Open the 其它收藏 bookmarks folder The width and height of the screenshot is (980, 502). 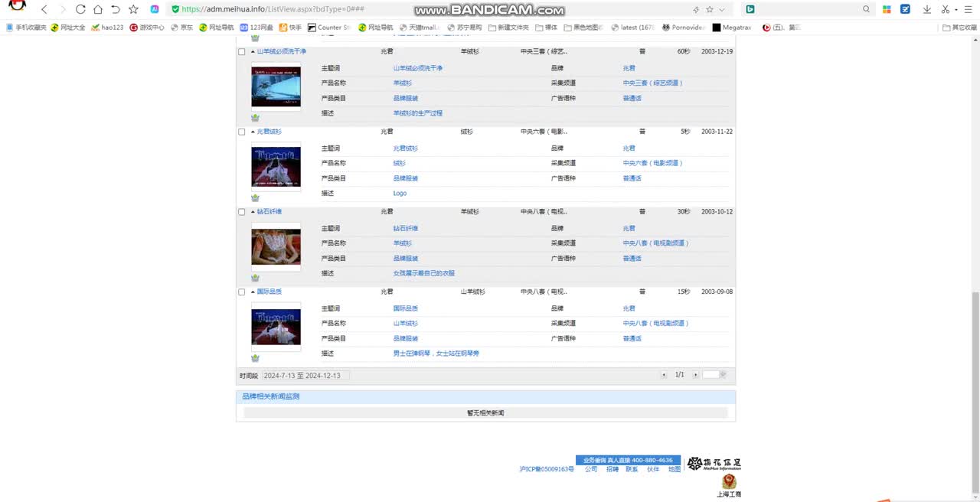[960, 28]
